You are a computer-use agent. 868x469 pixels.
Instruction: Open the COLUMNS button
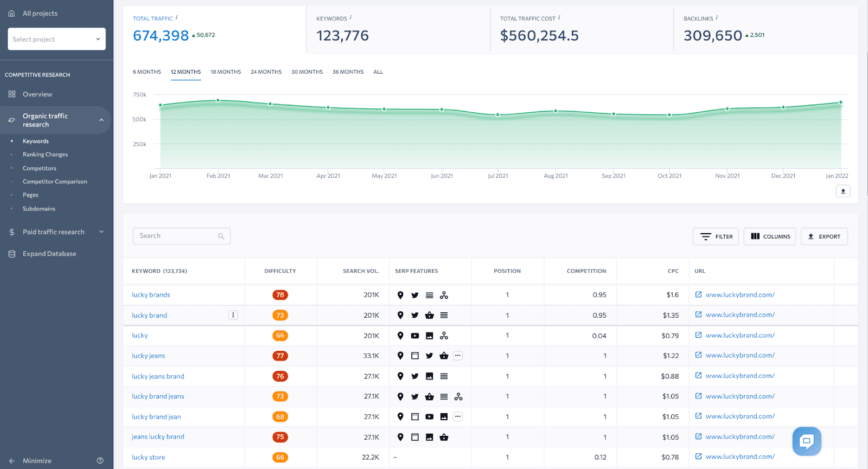tap(770, 236)
